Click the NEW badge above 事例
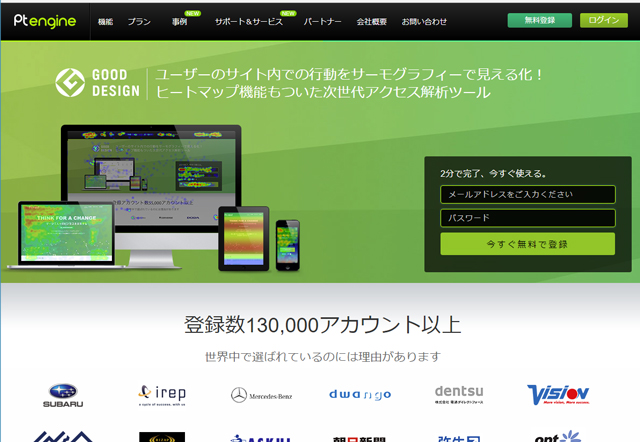This screenshot has height=442, width=640. 192,13
